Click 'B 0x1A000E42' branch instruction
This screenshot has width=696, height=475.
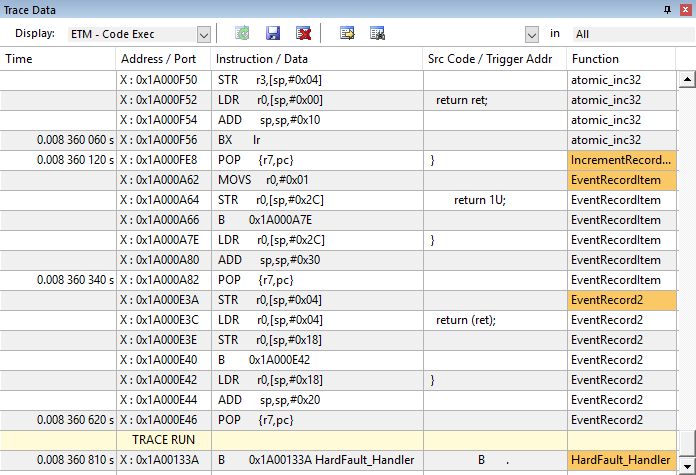pos(264,360)
